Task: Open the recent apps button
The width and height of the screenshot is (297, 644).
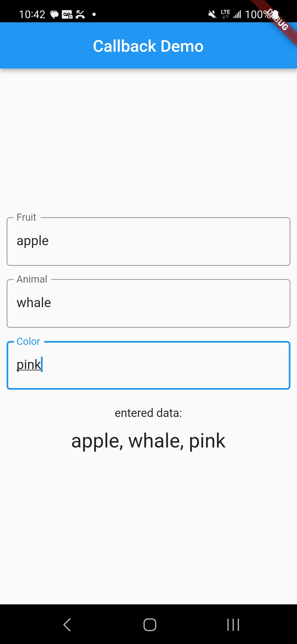Action: 233,624
